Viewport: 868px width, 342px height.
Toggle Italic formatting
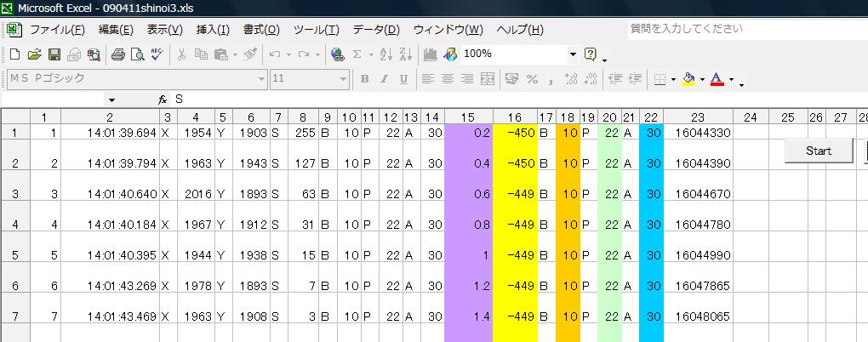coord(384,79)
